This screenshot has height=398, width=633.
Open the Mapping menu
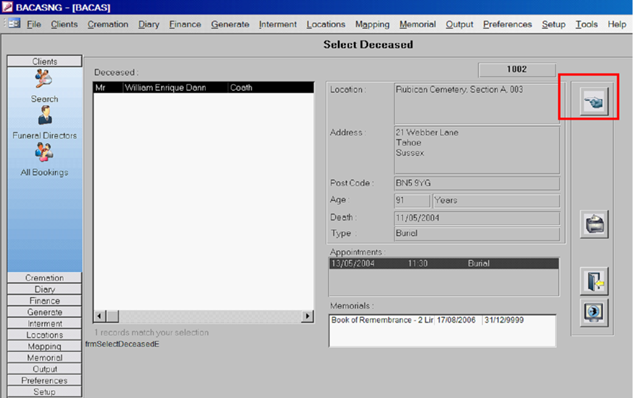[x=372, y=24]
